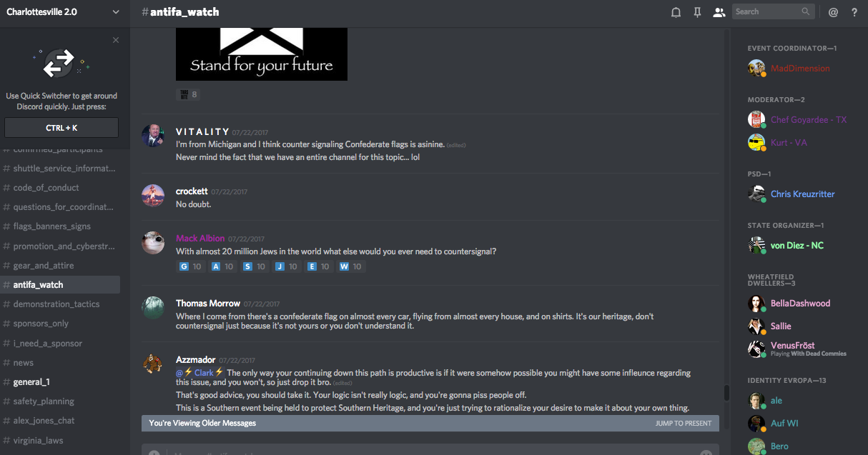This screenshot has width=868, height=455.
Task: Click the Stand for your future image
Action: coord(262,54)
